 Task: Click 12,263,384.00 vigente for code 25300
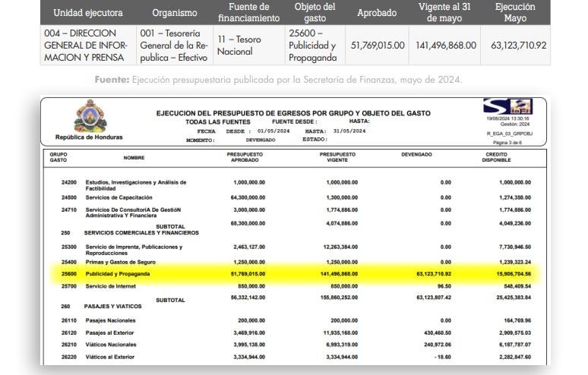point(340,247)
